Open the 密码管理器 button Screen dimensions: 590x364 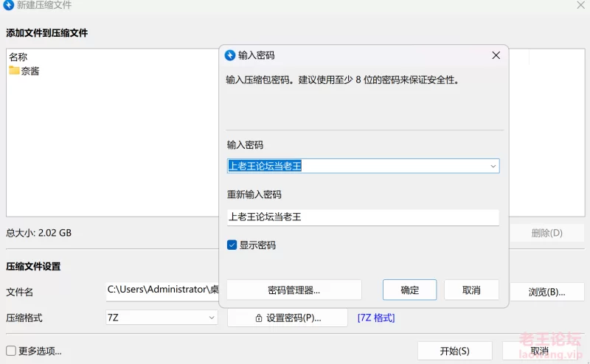294,290
